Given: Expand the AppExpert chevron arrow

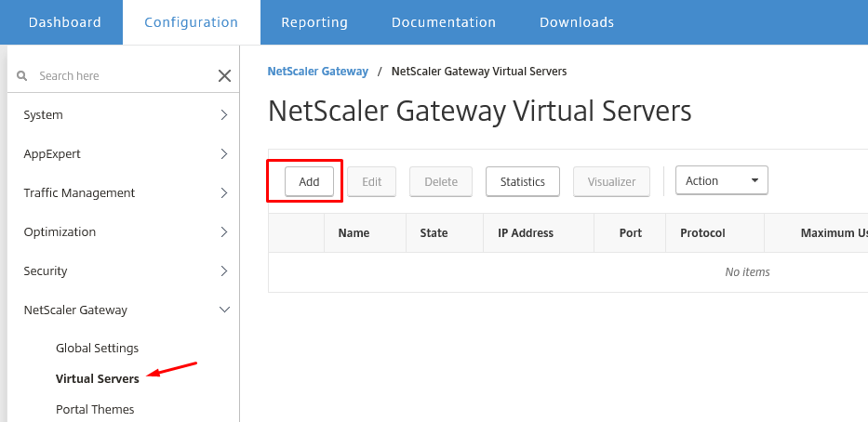Looking at the screenshot, I should [224, 153].
